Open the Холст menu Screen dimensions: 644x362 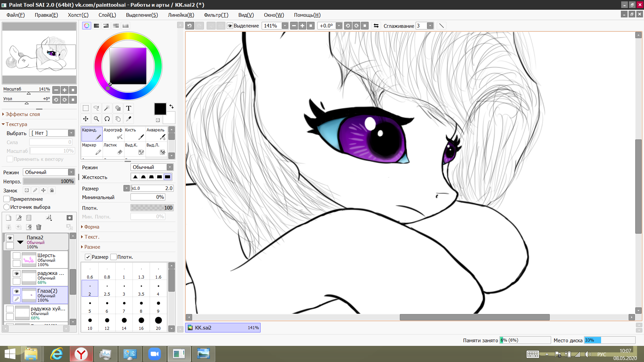(78, 15)
